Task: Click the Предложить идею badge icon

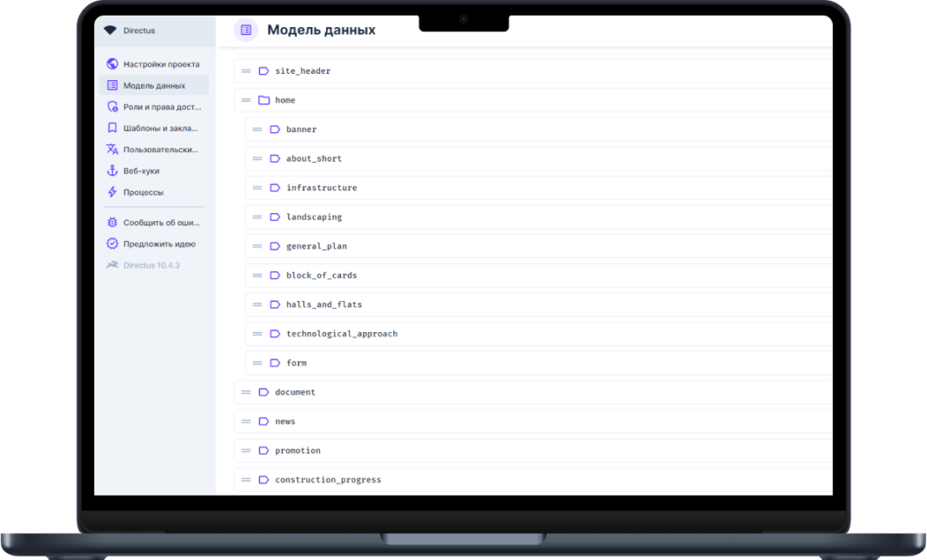Action: pos(112,243)
